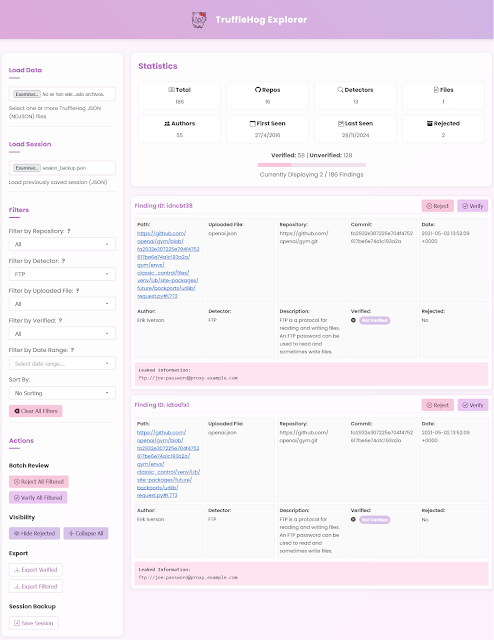Click the help icon next to Filter by Date Range
This screenshot has height=640, width=494.
(x=72, y=350)
